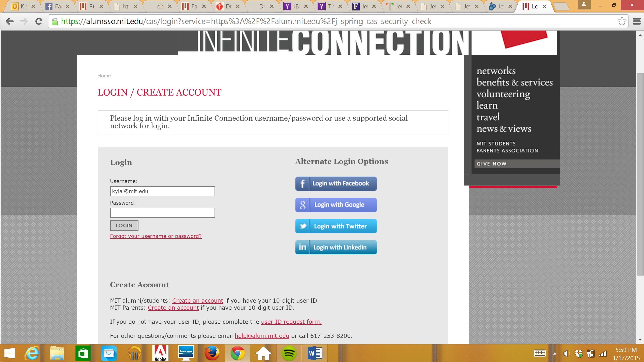
Task: Click the browser forward arrow
Action: coord(24,22)
